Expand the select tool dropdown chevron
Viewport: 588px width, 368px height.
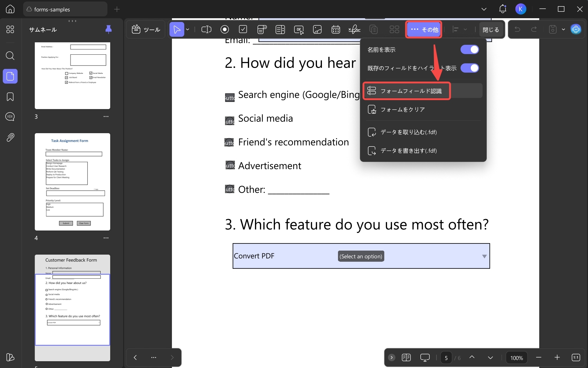coord(187,29)
